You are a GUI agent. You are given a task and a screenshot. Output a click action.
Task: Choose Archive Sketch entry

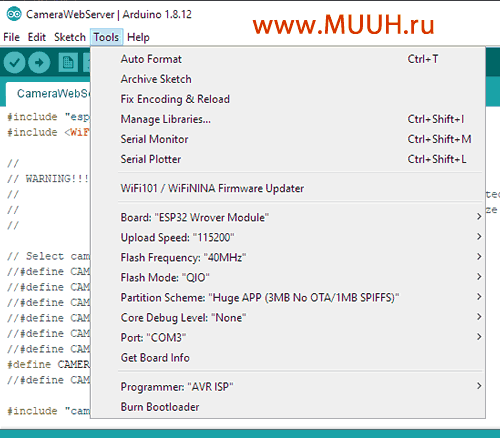click(x=288, y=79)
